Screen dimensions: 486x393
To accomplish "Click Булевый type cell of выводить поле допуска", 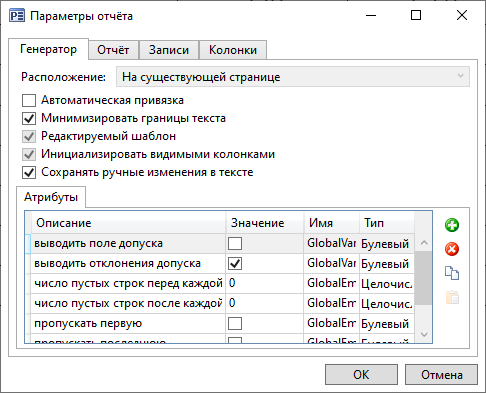I will point(387,244).
